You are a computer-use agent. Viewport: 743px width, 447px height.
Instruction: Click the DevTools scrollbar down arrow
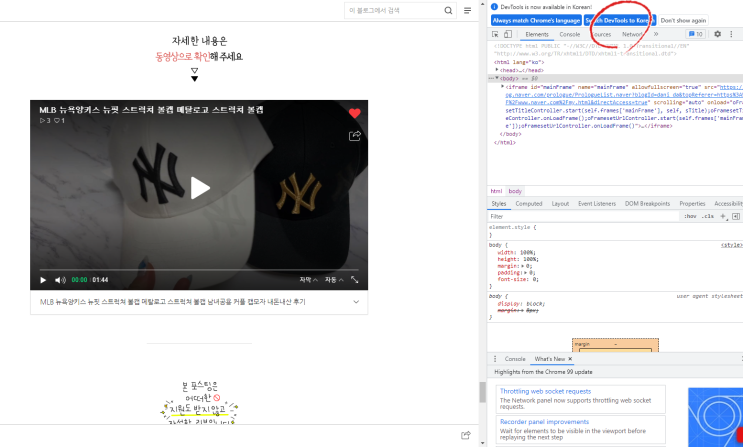[482, 443]
